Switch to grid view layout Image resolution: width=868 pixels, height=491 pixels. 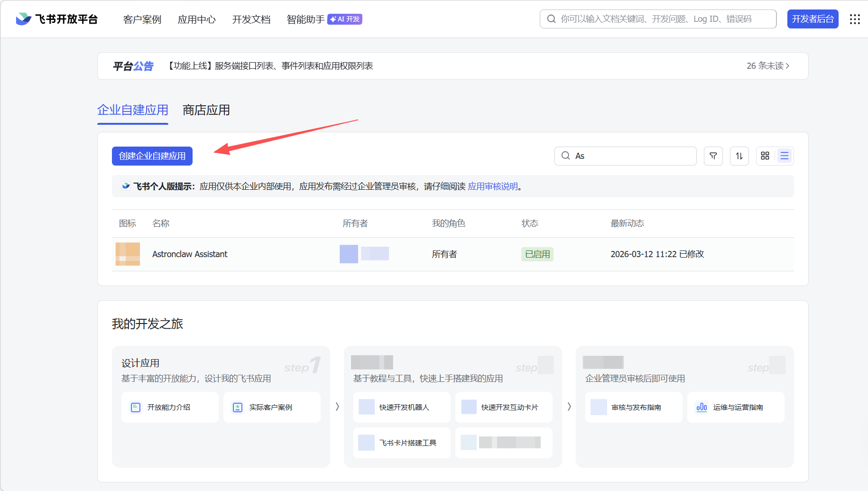click(x=765, y=156)
